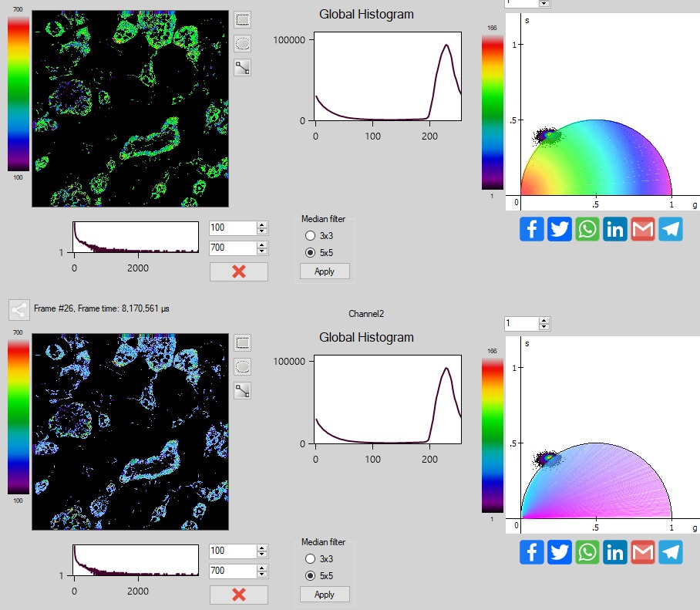The height and width of the screenshot is (610, 700).
Task: Increase the 100 minimum value in top panel
Action: pyautogui.click(x=262, y=224)
